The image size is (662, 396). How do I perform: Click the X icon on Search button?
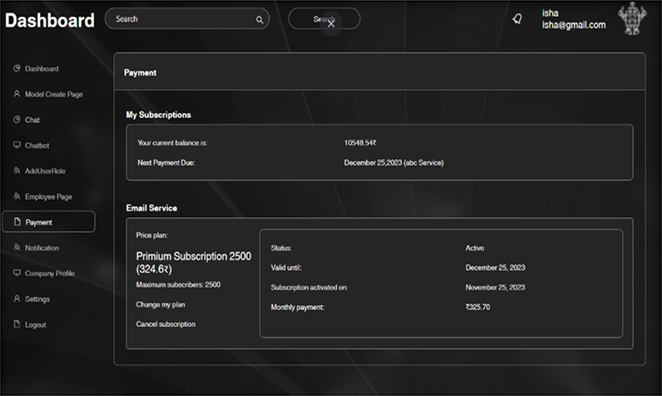coord(331,24)
